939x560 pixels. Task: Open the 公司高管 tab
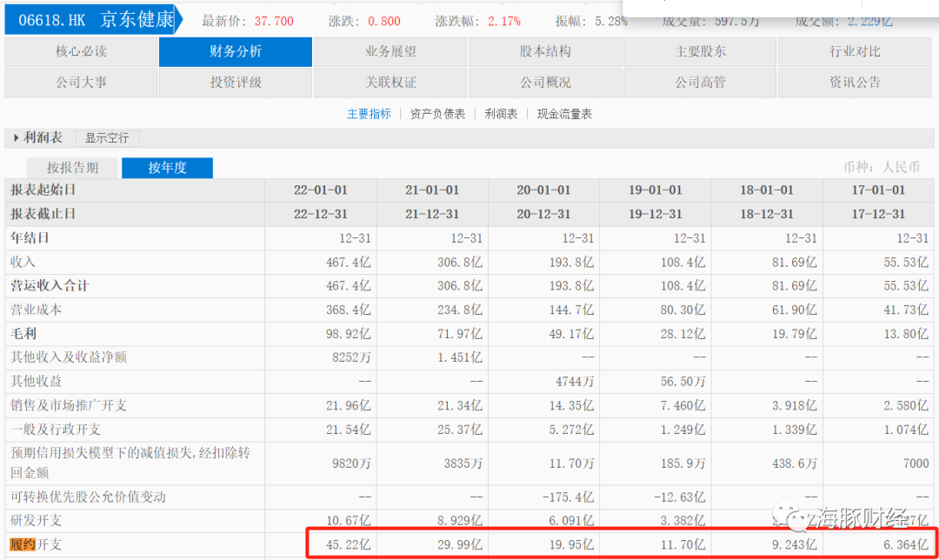(700, 83)
